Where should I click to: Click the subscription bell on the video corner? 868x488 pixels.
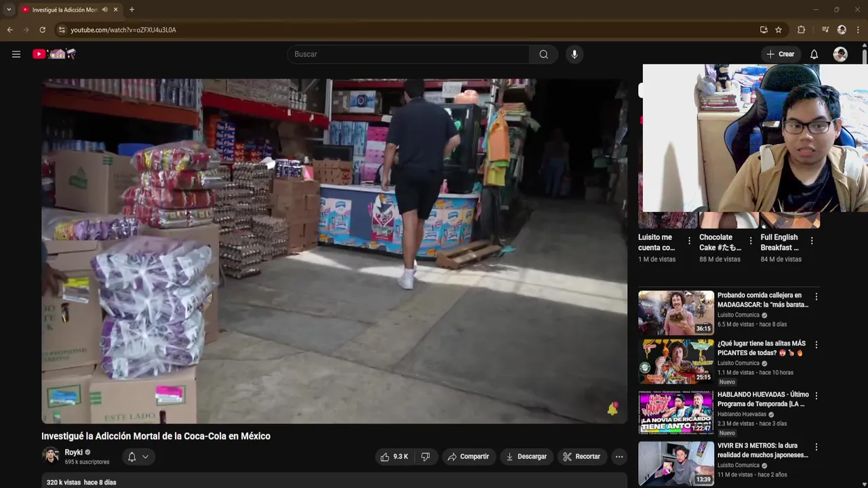click(x=612, y=409)
